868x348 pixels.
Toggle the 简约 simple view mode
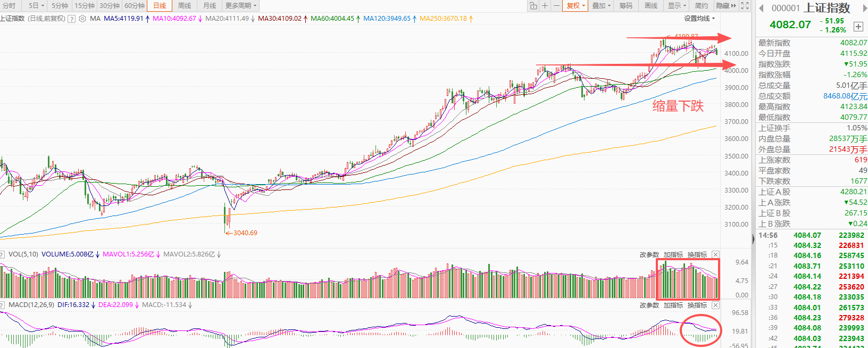[702, 6]
